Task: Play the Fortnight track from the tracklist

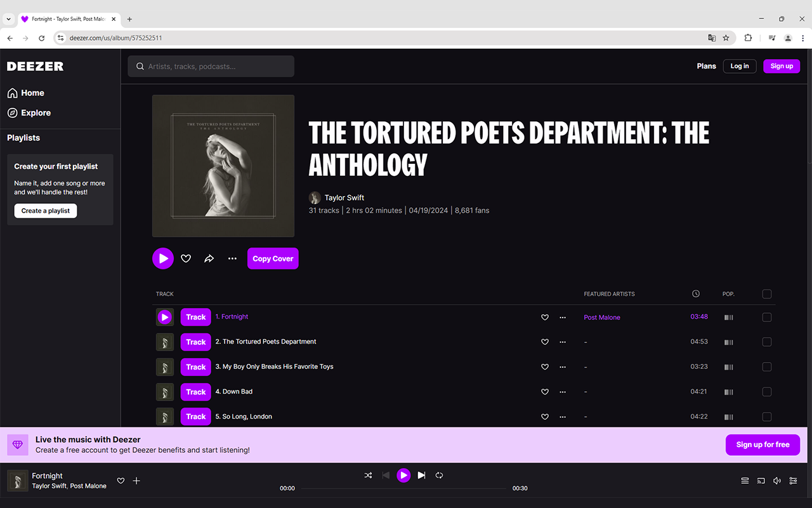Action: (x=165, y=317)
